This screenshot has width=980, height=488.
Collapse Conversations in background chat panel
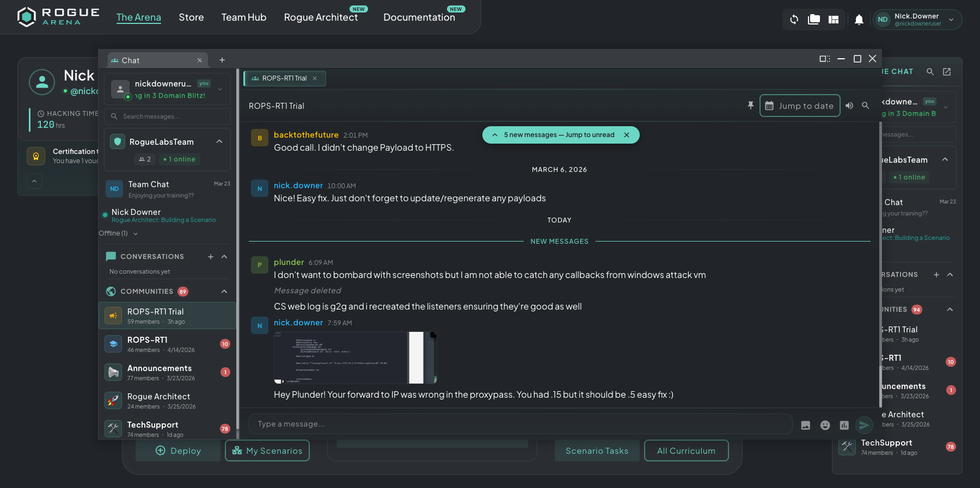coord(950,275)
